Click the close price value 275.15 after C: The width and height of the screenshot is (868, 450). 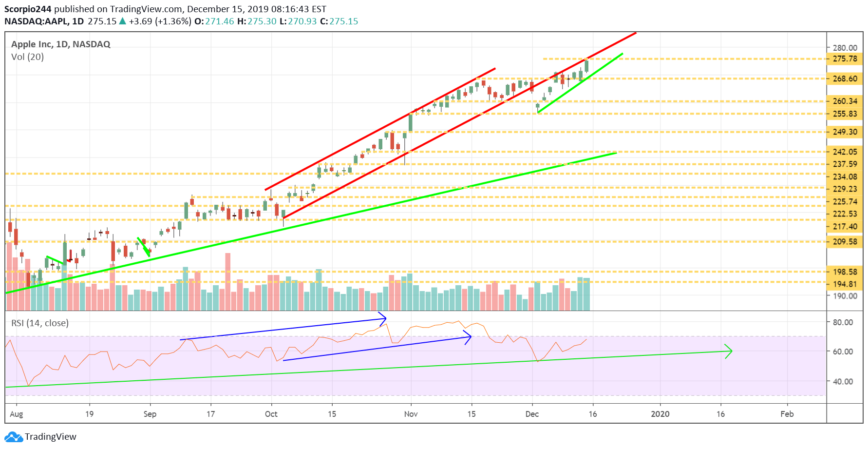(344, 21)
